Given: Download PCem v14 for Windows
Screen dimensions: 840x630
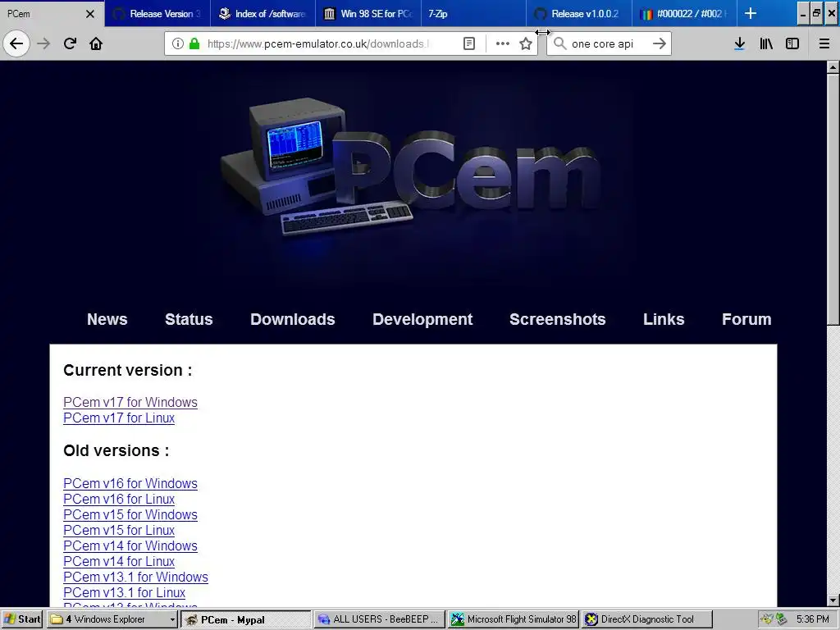Looking at the screenshot, I should (130, 546).
